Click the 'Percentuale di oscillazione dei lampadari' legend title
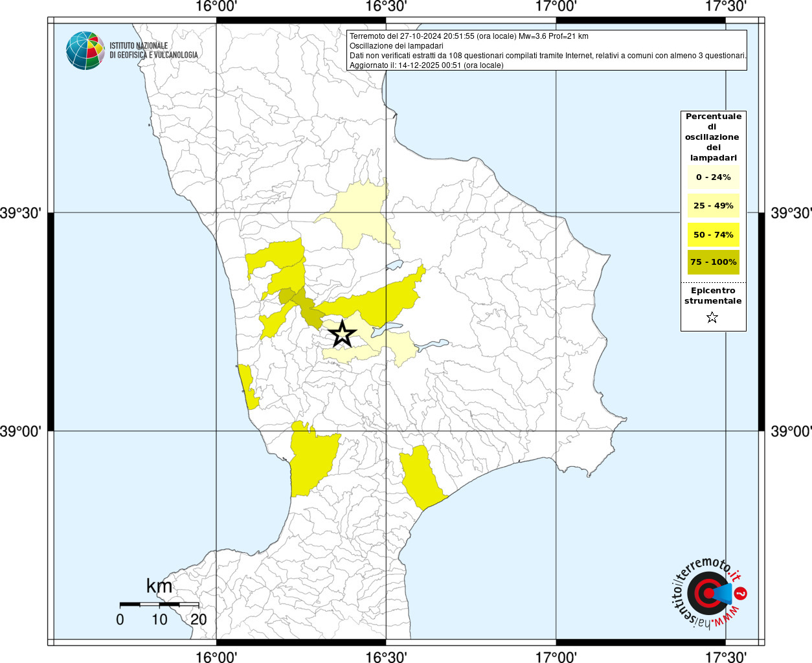 pos(714,137)
